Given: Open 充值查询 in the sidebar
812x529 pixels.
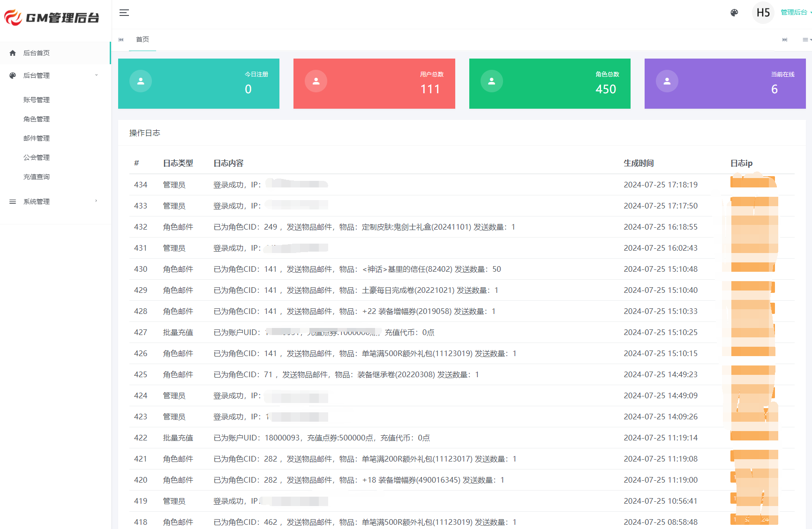Looking at the screenshot, I should point(37,177).
